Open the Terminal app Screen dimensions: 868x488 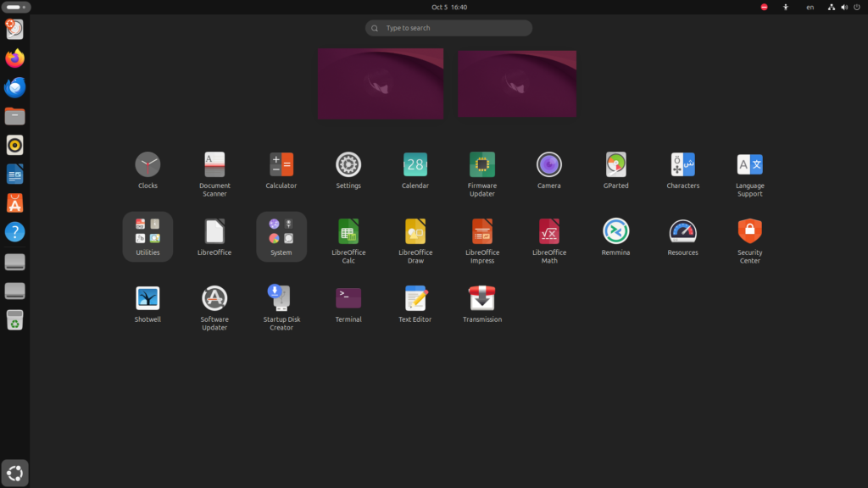(348, 304)
